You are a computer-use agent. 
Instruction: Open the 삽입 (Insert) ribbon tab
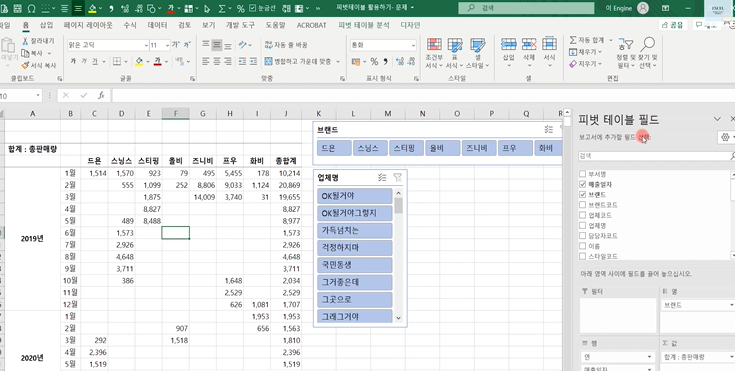tap(46, 25)
